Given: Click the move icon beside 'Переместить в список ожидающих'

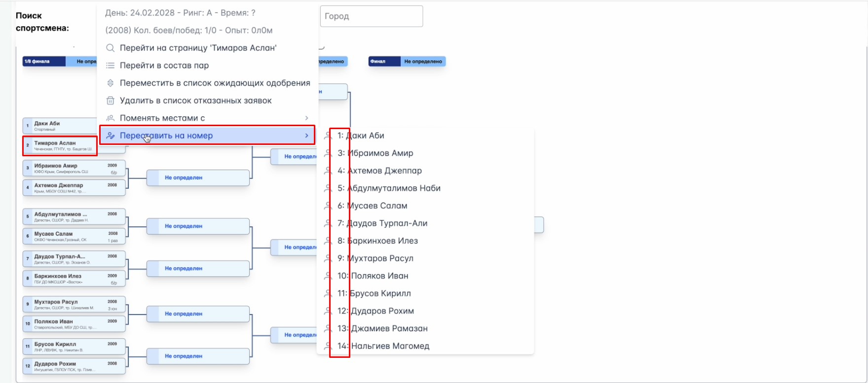Looking at the screenshot, I should click(111, 83).
